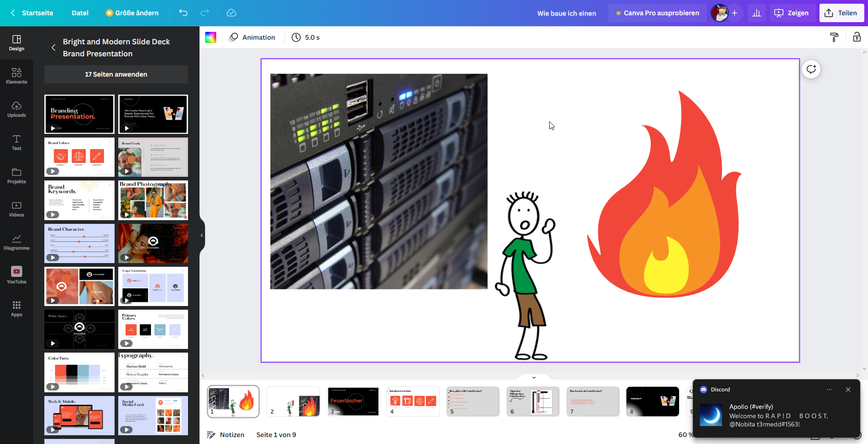The height and width of the screenshot is (444, 868).
Task: Open the Größe ändern menu
Action: 132,13
